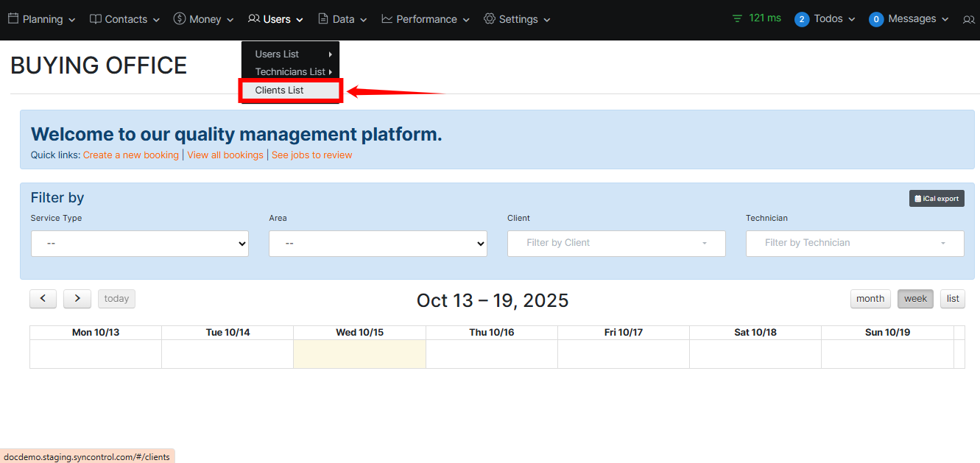Click the Wed 10/15 calendar cell
Viewport: 980px width, 463px height.
[x=359, y=354]
